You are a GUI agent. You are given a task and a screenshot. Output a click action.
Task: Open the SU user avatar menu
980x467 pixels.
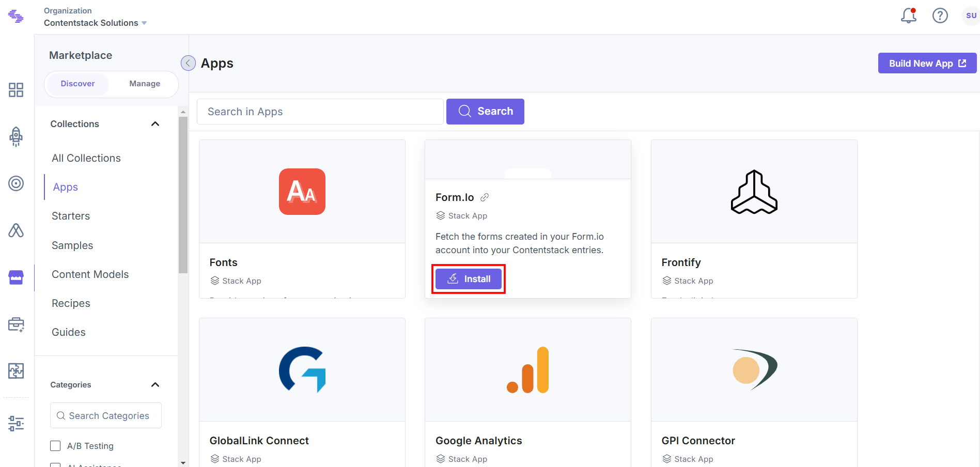(x=971, y=15)
